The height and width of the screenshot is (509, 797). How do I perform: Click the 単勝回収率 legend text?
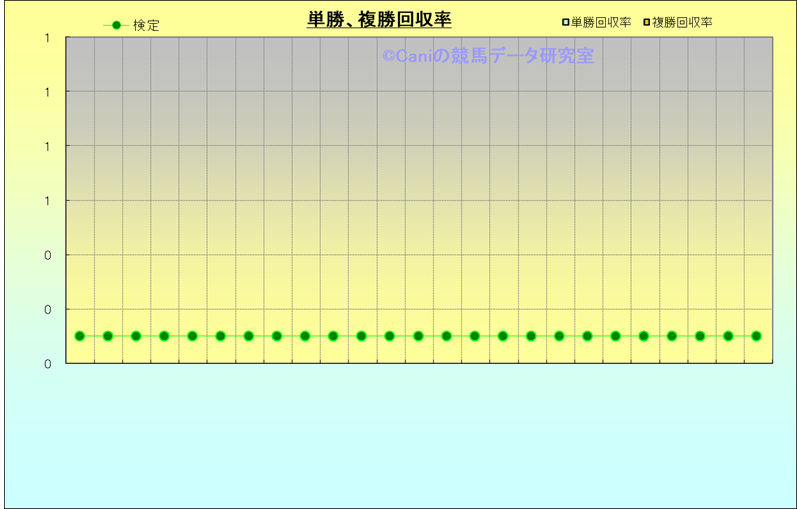601,22
